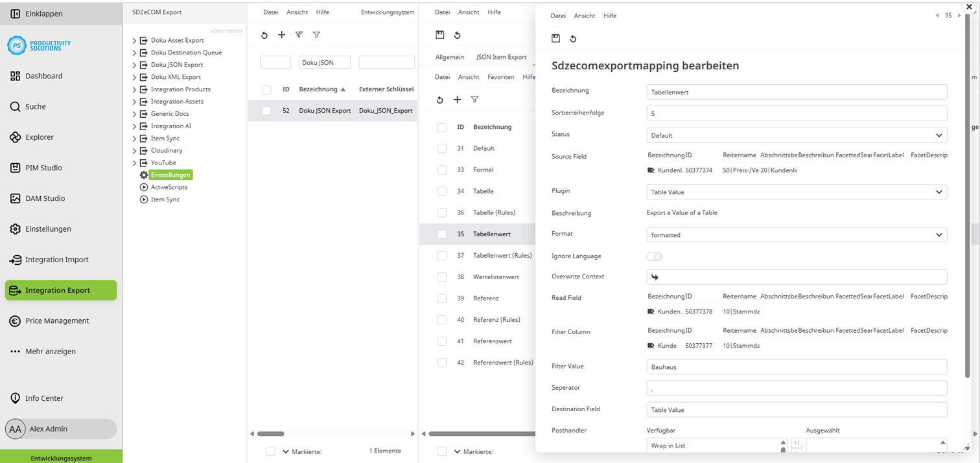Click the refresh icon in the export list toolbar
980x463 pixels.
(264, 35)
